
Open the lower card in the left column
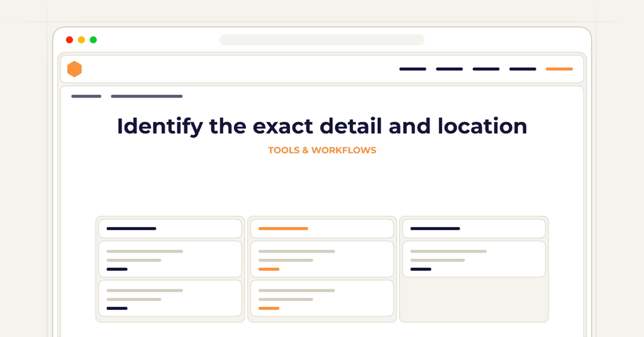(170, 299)
